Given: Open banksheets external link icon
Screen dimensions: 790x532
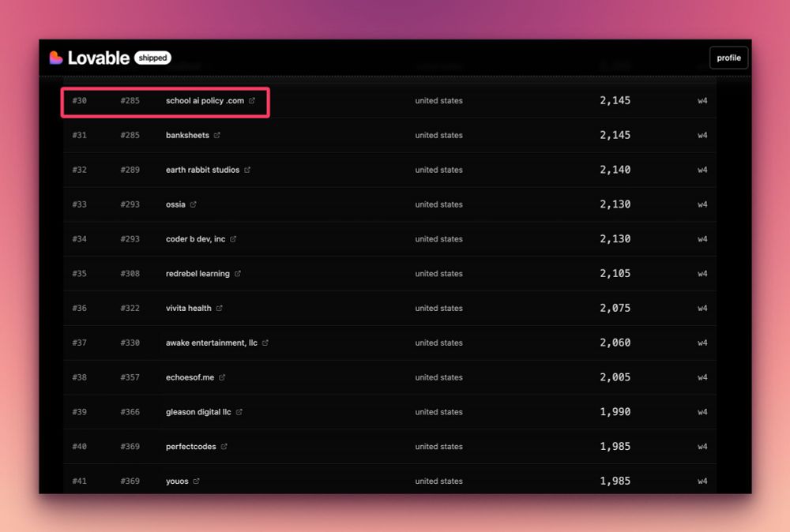Looking at the screenshot, I should tap(216, 136).
